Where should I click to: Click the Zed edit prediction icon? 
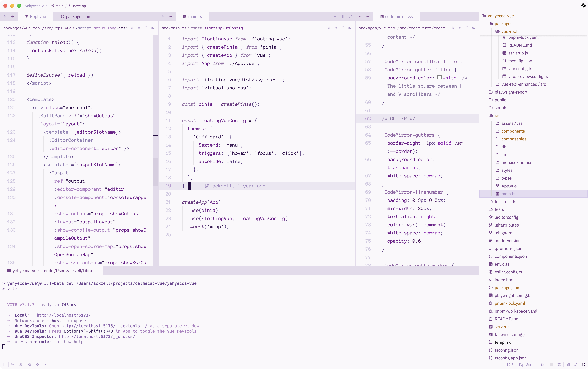[542, 365]
